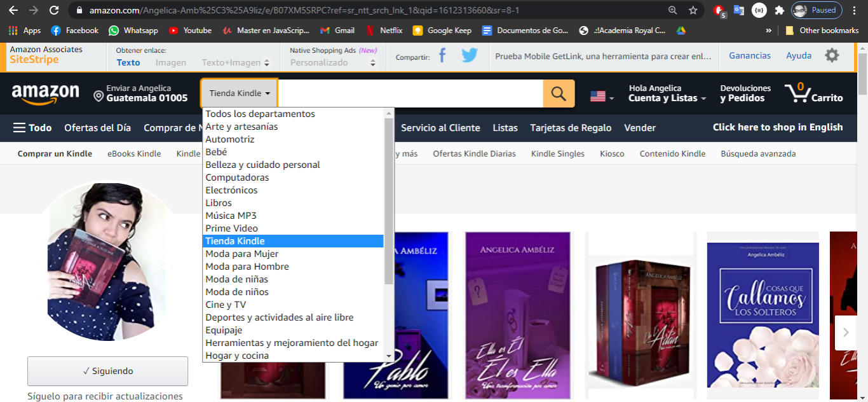Open the Apps bookmarks shortcut
The image size is (868, 402).
tap(25, 31)
